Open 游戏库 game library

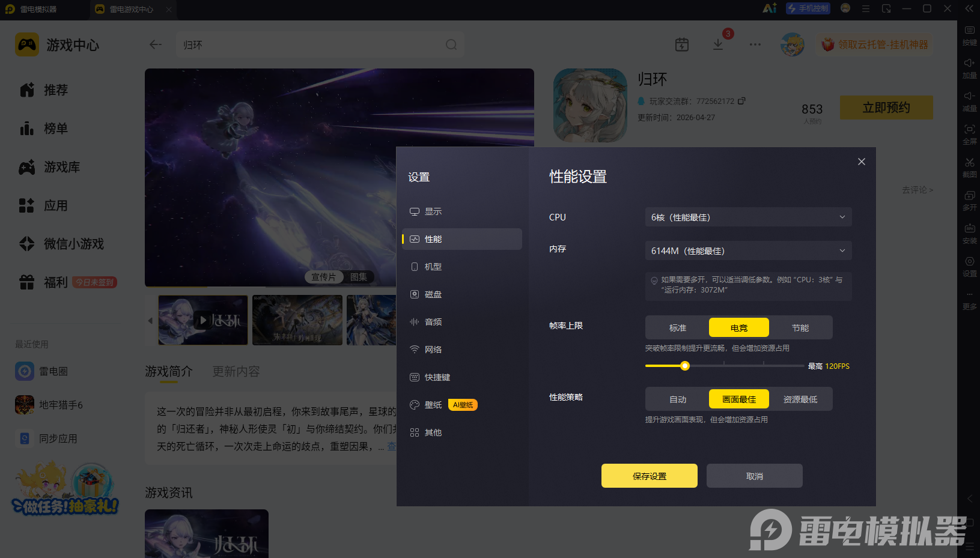pyautogui.click(x=49, y=167)
